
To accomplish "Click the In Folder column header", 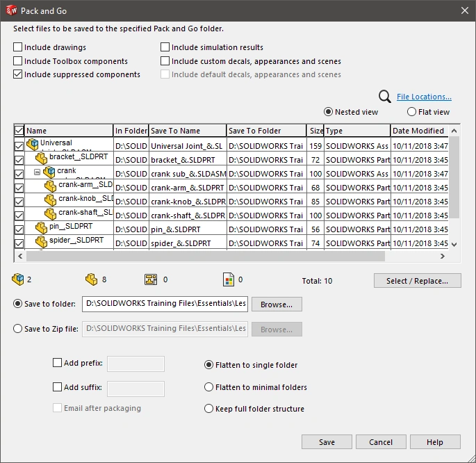I will 131,131.
